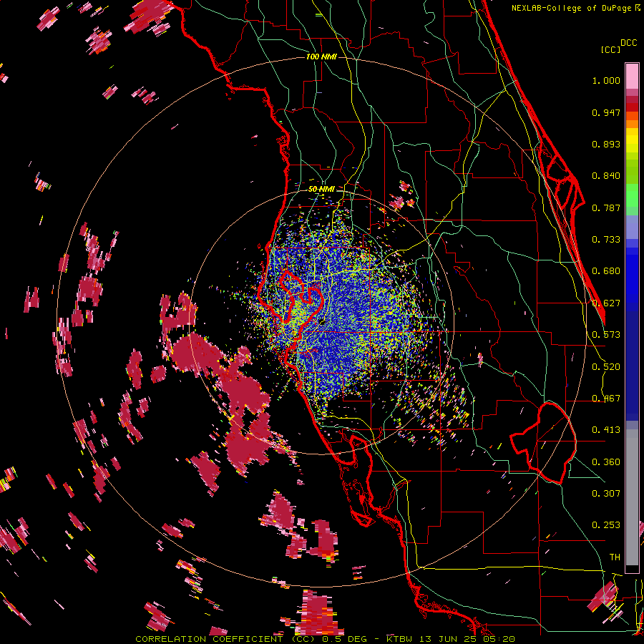Select the 1.000 scale value
The image size is (644, 644).
pyautogui.click(x=606, y=80)
